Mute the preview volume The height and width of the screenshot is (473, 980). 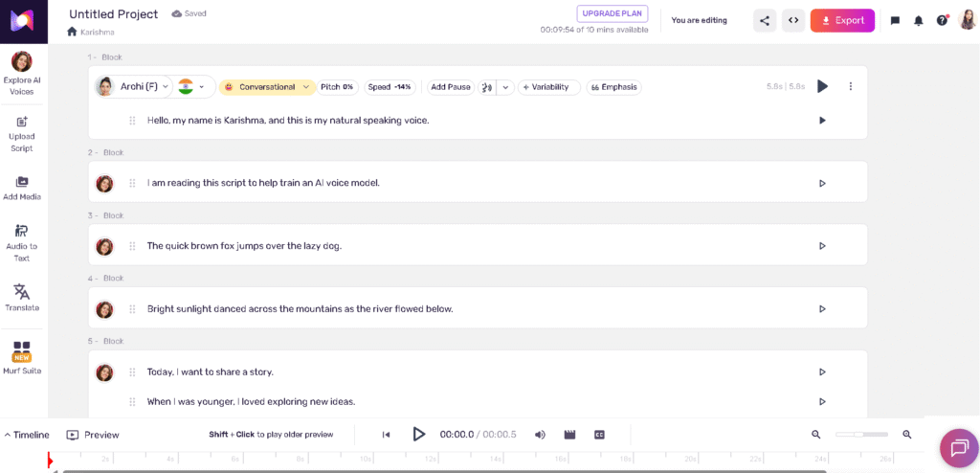(540, 435)
